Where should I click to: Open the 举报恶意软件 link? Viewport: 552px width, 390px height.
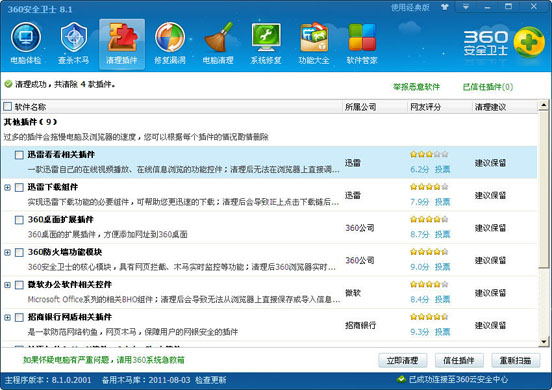[x=416, y=87]
